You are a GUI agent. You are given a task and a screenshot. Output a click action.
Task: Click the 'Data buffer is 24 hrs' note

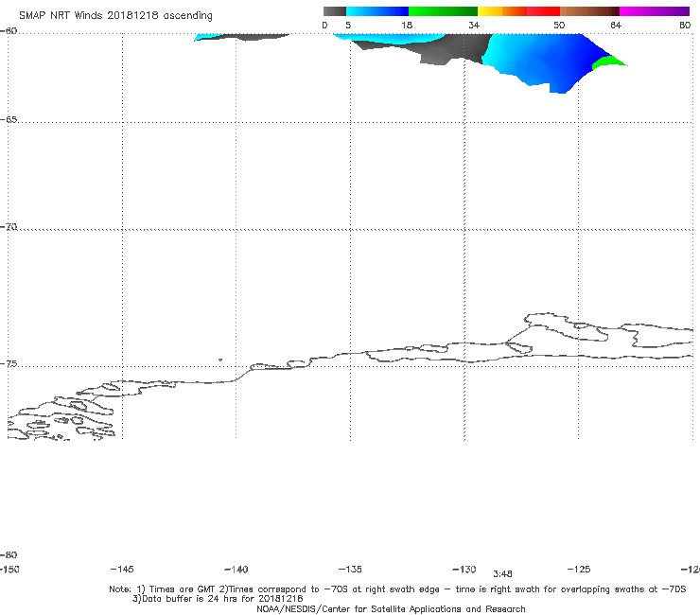[218, 599]
